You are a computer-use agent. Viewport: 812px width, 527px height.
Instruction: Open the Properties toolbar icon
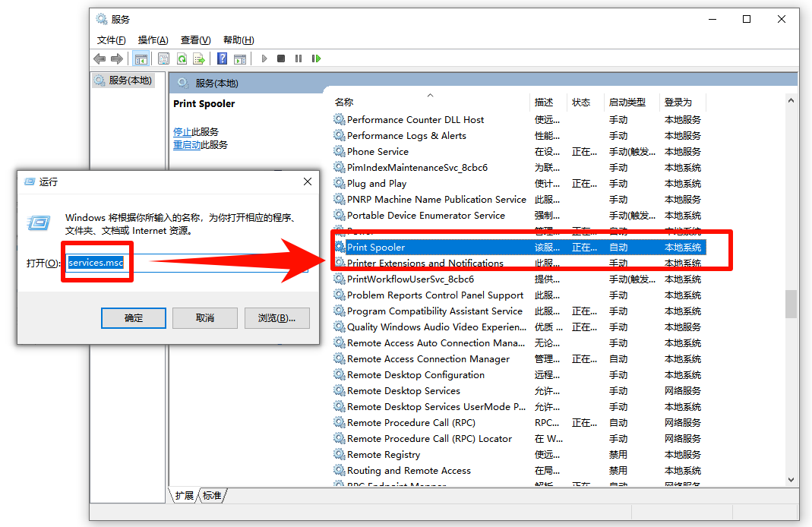(x=163, y=58)
